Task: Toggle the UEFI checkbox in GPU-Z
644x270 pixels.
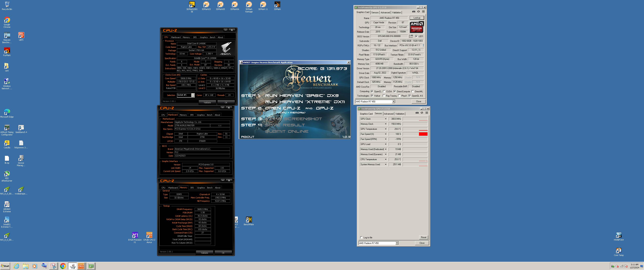Action: (x=416, y=36)
